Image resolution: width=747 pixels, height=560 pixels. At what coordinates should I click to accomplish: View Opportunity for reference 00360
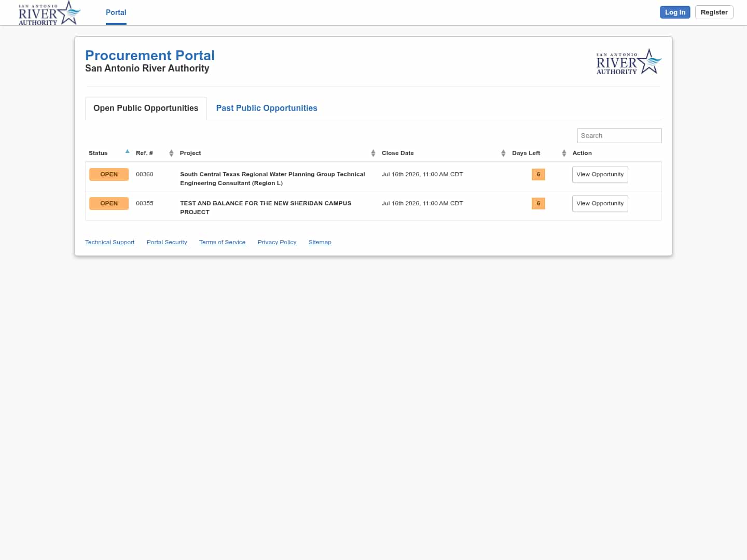coord(600,174)
